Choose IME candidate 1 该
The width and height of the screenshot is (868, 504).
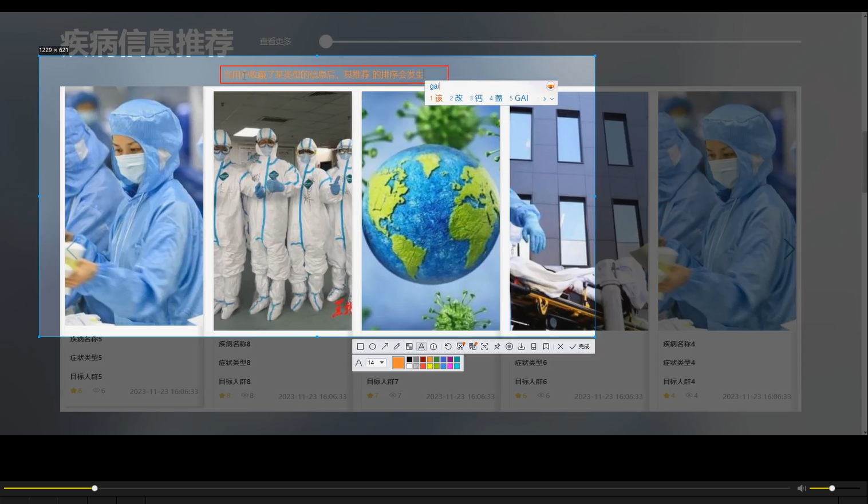(x=436, y=99)
